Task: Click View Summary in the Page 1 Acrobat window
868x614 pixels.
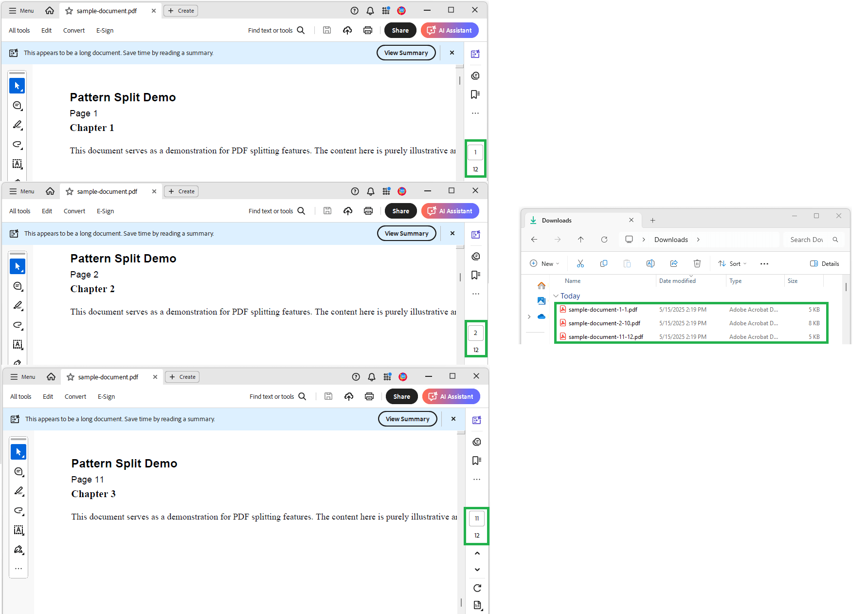Action: pyautogui.click(x=406, y=53)
